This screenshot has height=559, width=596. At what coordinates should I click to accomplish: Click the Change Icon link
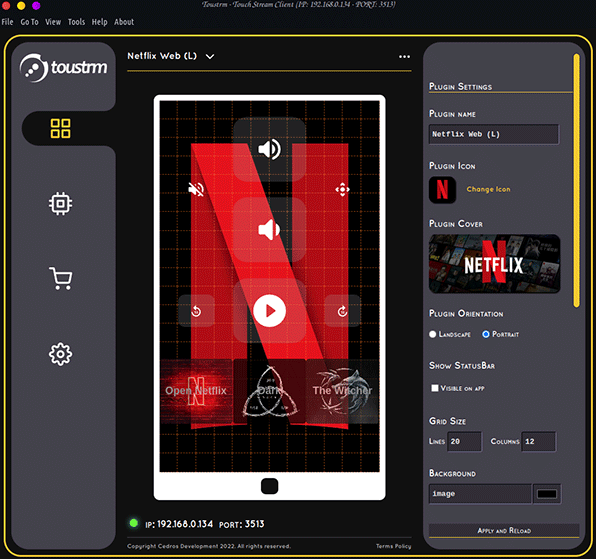click(488, 189)
